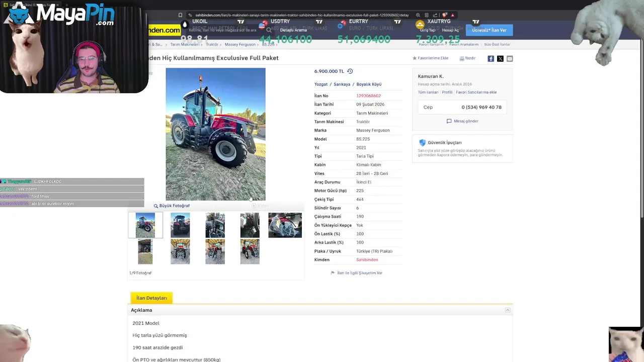Share the listing via email icon
Image resolution: width=644 pixels, height=362 pixels.
tap(510, 59)
